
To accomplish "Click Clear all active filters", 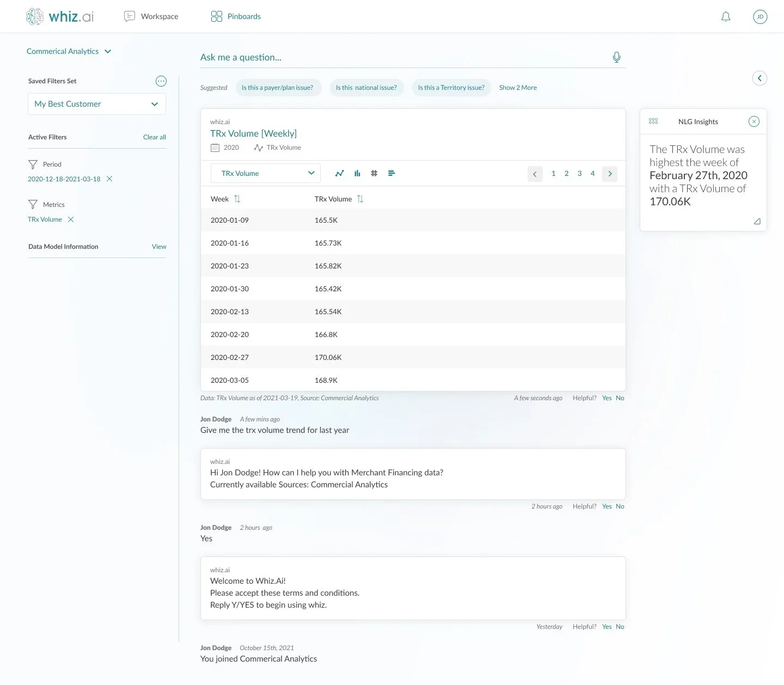I will (x=155, y=137).
